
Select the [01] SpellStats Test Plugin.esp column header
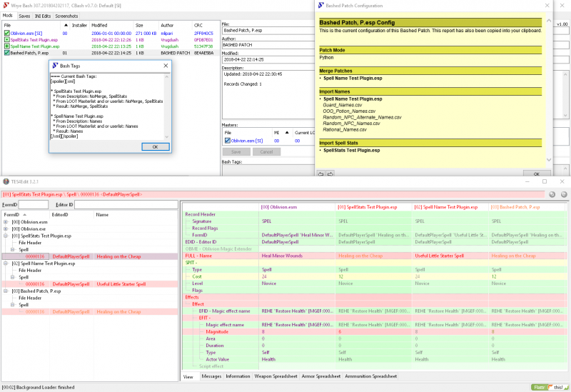point(373,207)
